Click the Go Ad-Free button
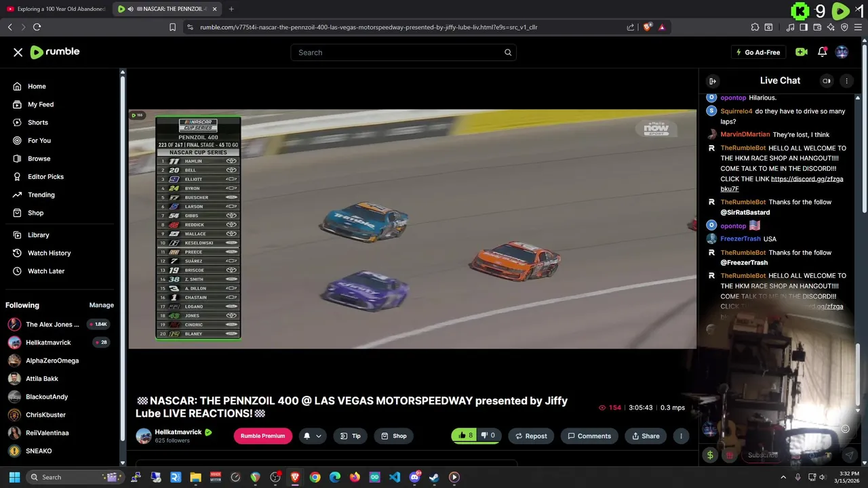The width and height of the screenshot is (868, 488). pos(758,52)
